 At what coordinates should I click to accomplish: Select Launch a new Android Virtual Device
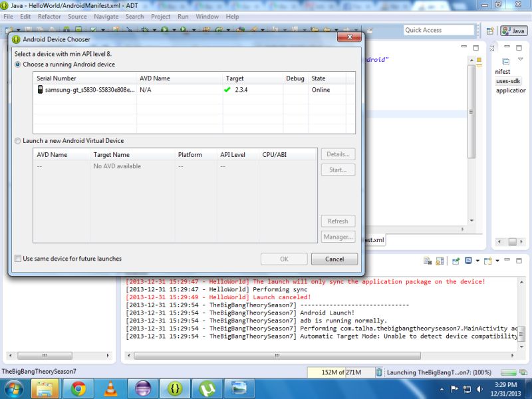point(17,140)
